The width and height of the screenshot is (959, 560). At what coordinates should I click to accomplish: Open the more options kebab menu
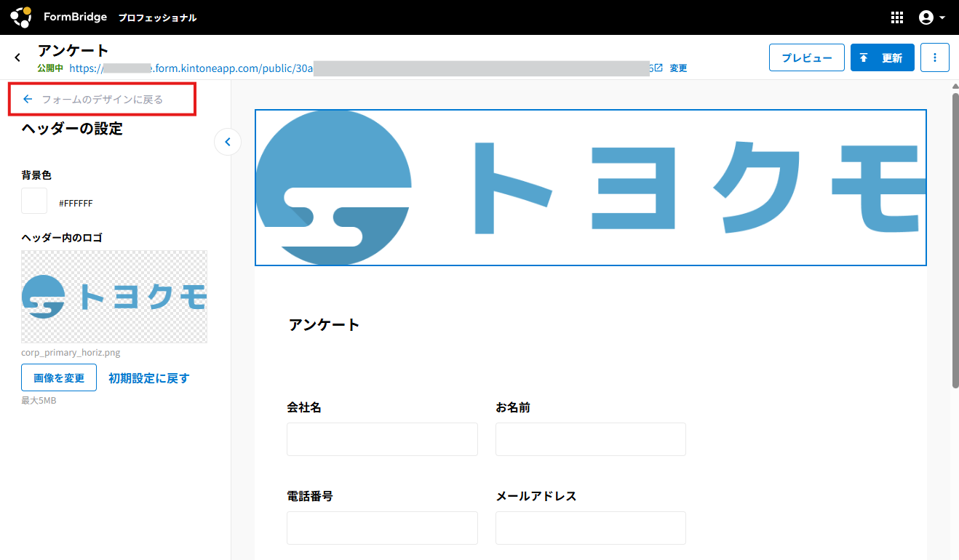[935, 57]
